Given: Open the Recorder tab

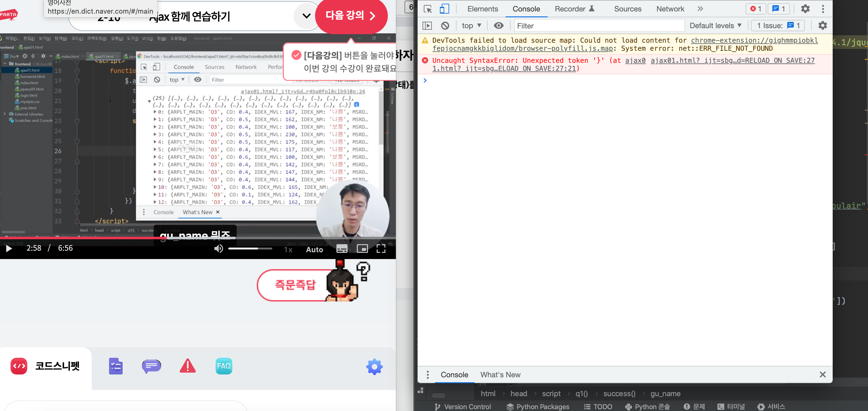Looking at the screenshot, I should click(574, 9).
